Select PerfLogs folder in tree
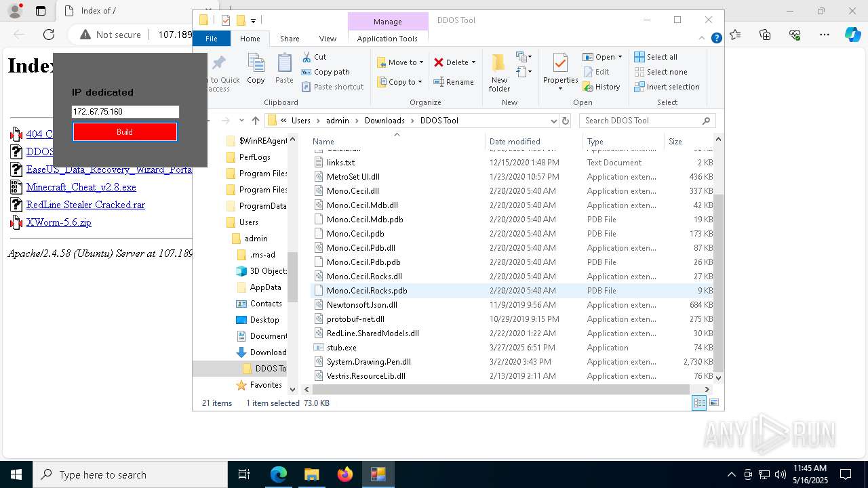This screenshot has height=488, width=868. [254, 157]
